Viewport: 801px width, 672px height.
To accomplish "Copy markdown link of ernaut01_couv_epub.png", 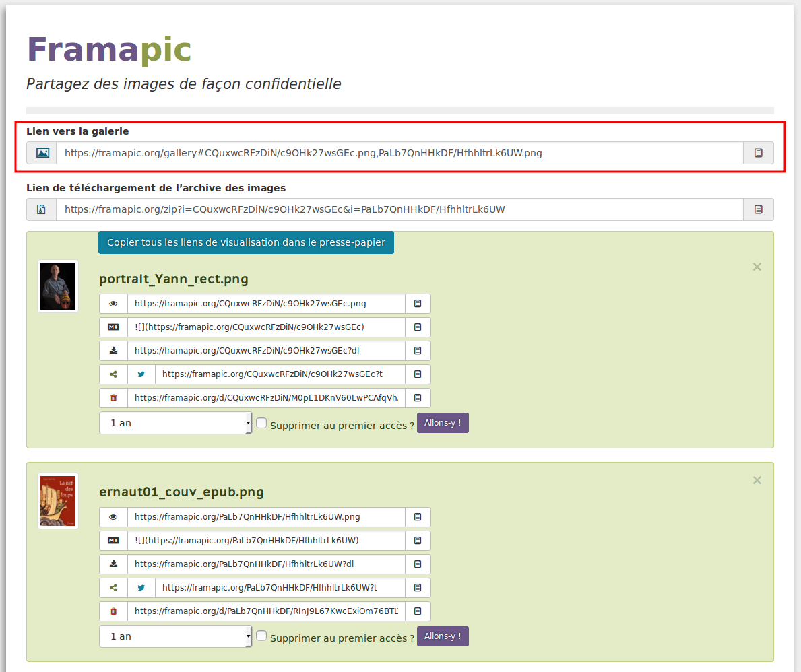I will [x=418, y=540].
